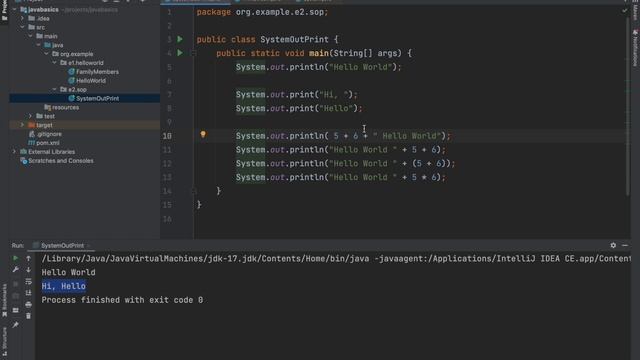Expand the test folder
Screen dimensions: 640x360
coord(31,116)
